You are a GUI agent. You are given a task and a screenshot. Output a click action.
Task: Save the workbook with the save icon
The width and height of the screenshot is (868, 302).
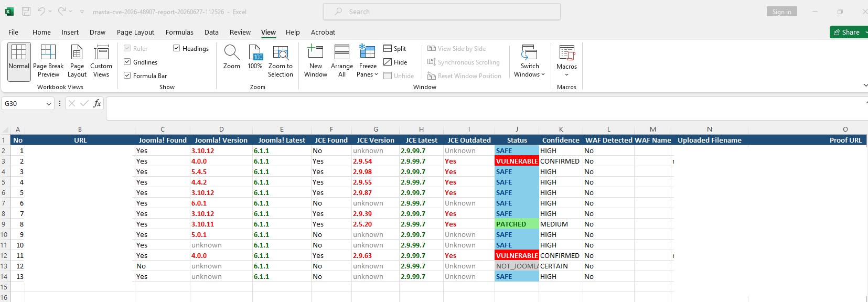point(26,12)
